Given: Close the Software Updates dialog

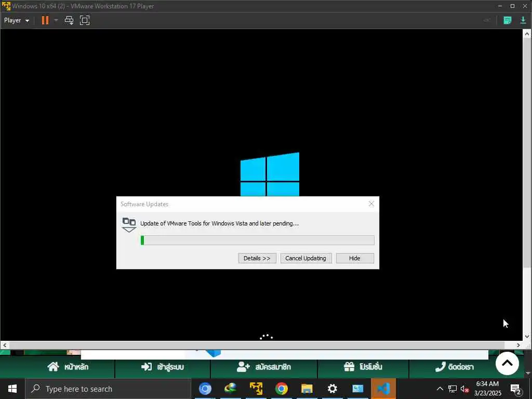Looking at the screenshot, I should tap(371, 204).
